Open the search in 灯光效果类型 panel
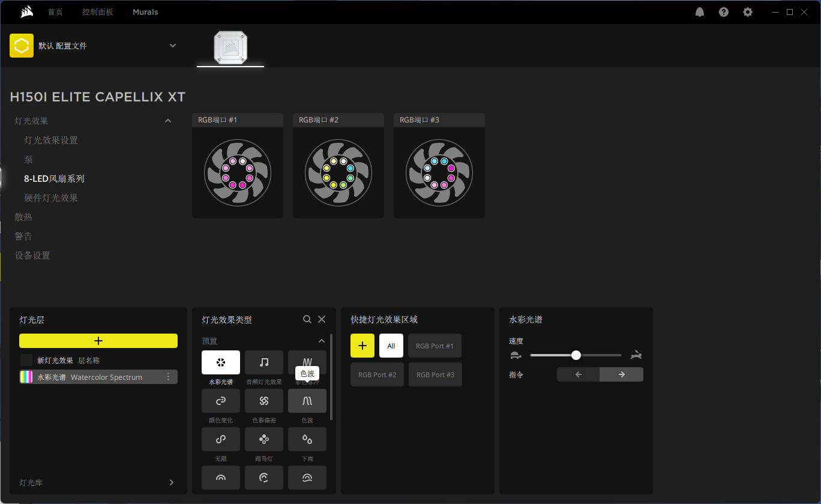 point(307,319)
